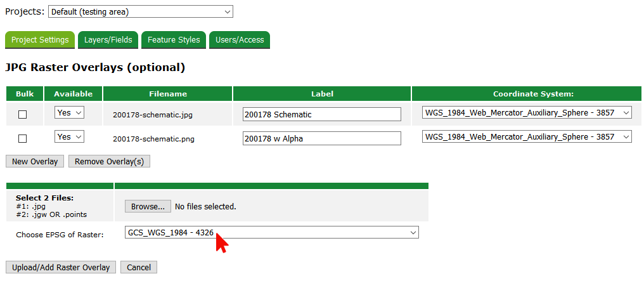Viewport: 644px width, 295px height.
Task: Cancel the raster overlay upload
Action: tap(139, 267)
